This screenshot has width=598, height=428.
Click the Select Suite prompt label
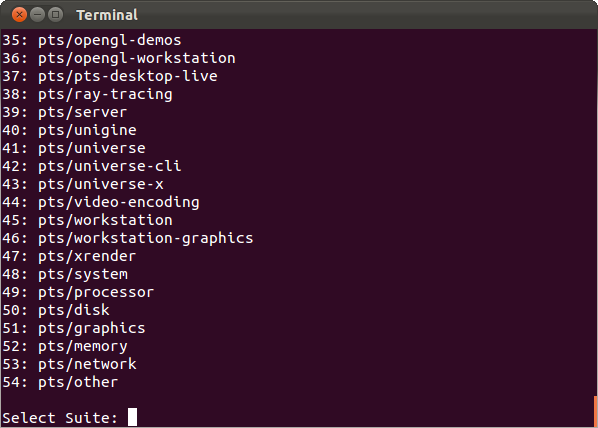point(60,418)
